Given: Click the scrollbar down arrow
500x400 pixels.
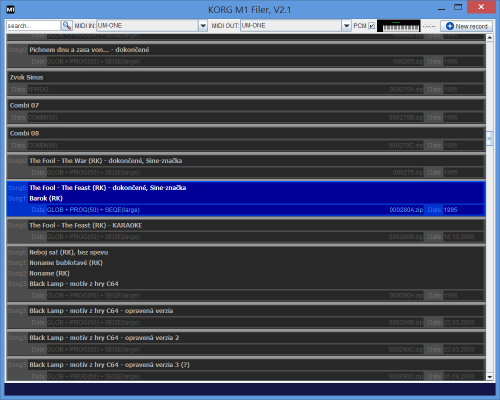Looking at the screenshot, I should coord(489,377).
